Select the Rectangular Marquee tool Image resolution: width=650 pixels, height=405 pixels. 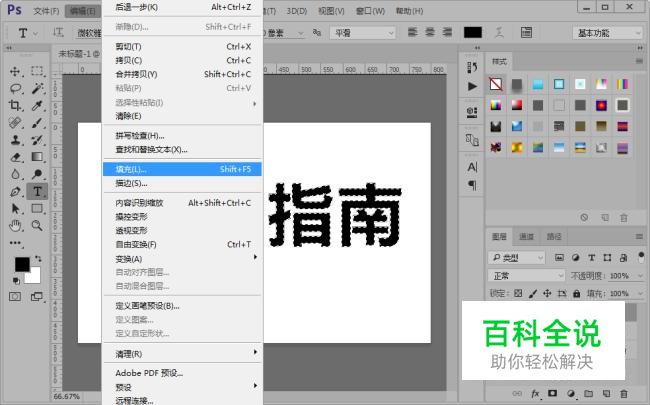coord(37,71)
